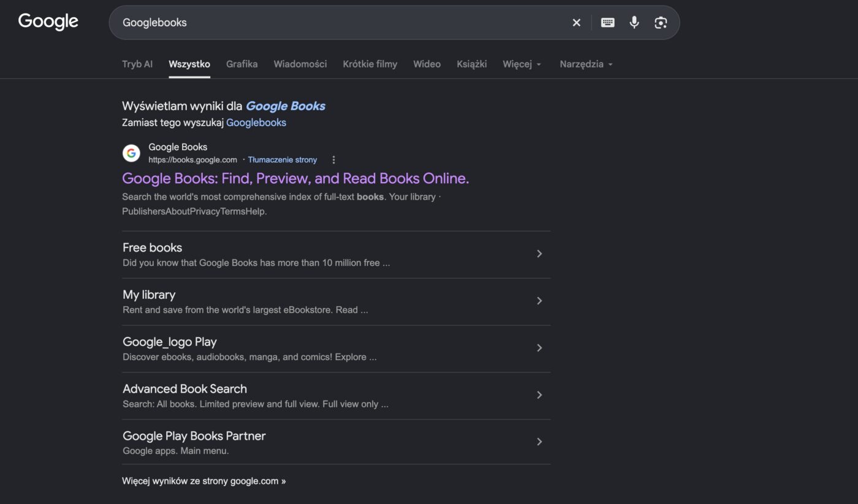Open the Advanced Book Search sitelink
Viewport: 858px width, 504px height.
(184, 389)
